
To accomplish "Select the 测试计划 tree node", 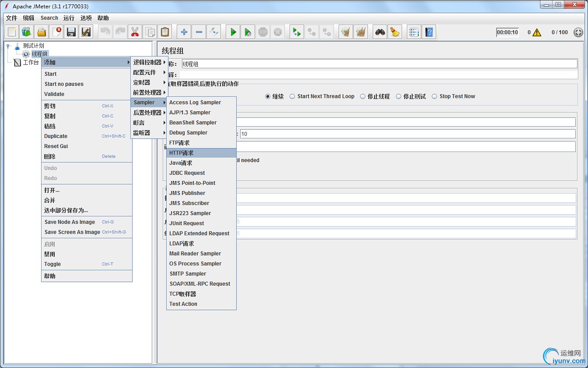I will point(33,46).
